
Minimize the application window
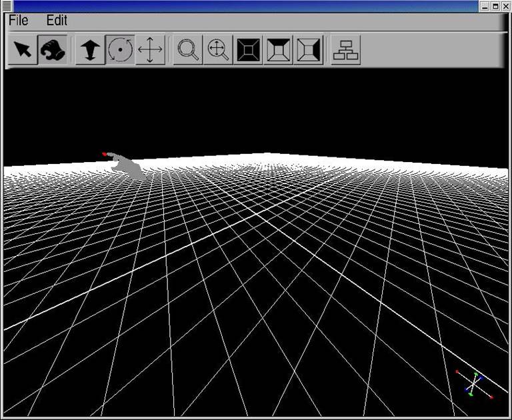(x=485, y=6)
